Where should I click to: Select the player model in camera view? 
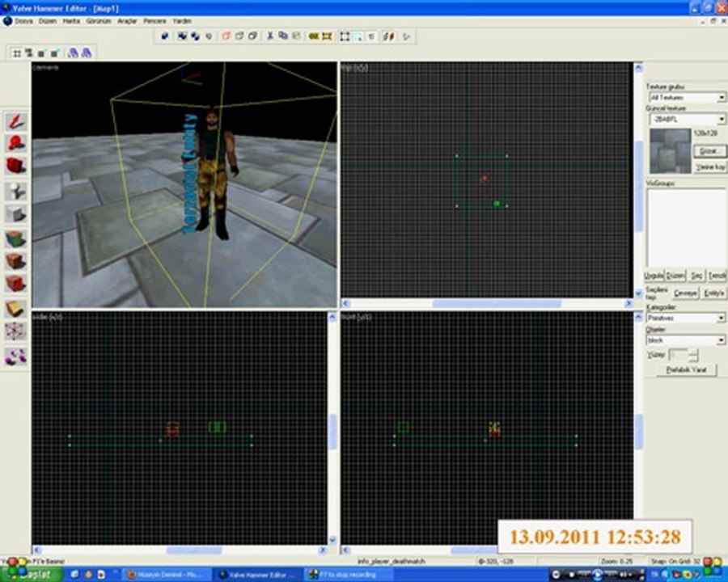pyautogui.click(x=214, y=174)
